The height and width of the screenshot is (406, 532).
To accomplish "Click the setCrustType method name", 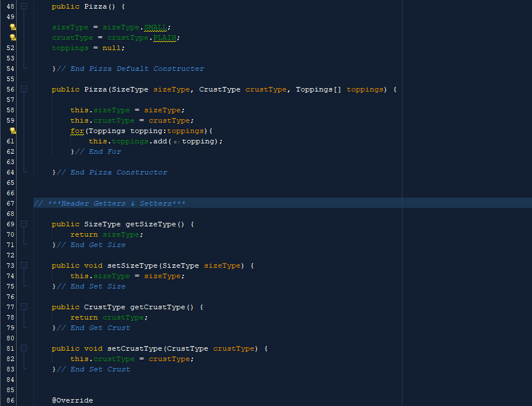I will tap(135, 348).
